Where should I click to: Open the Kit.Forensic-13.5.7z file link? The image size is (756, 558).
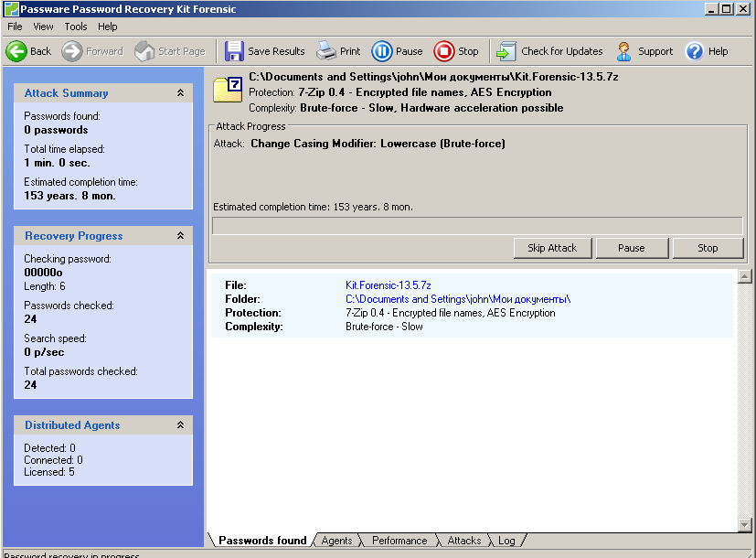(389, 285)
